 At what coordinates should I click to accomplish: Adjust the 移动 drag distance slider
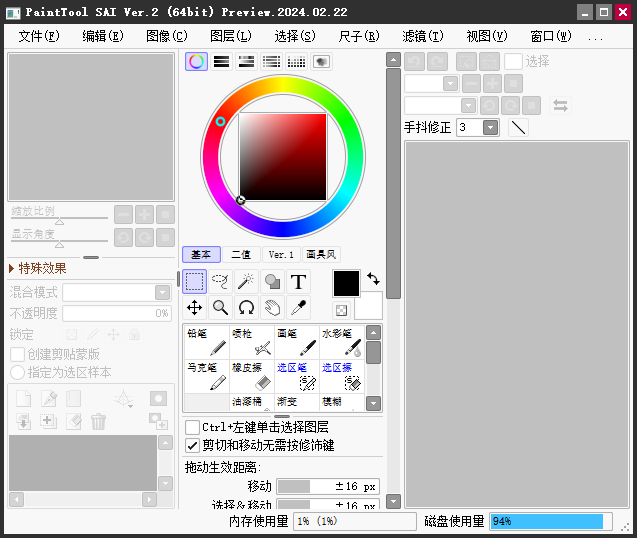pos(328,486)
